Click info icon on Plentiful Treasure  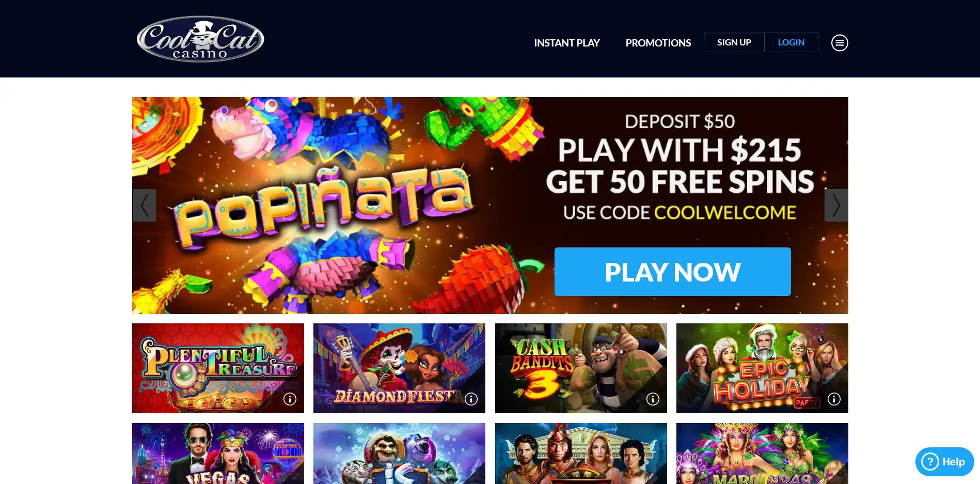point(290,399)
